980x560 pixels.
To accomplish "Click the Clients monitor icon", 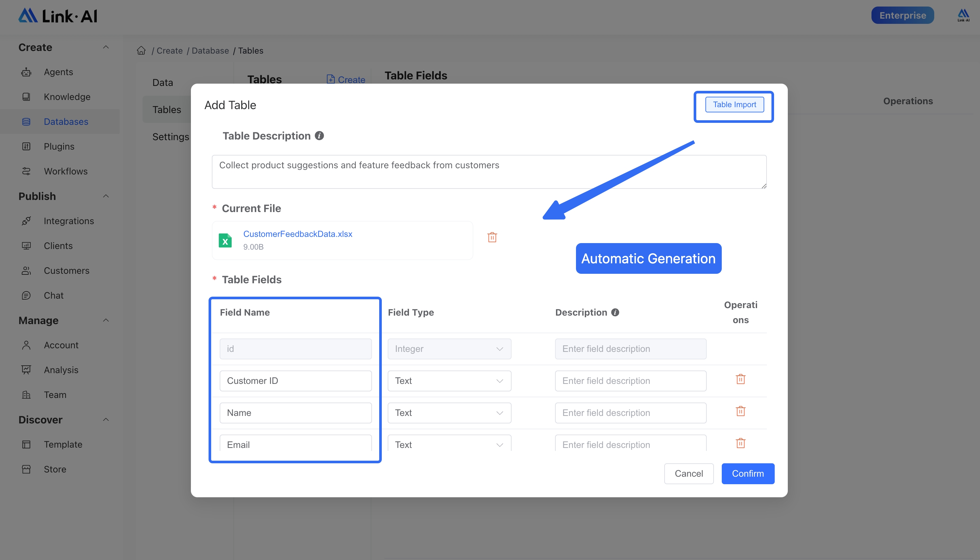I will [26, 246].
